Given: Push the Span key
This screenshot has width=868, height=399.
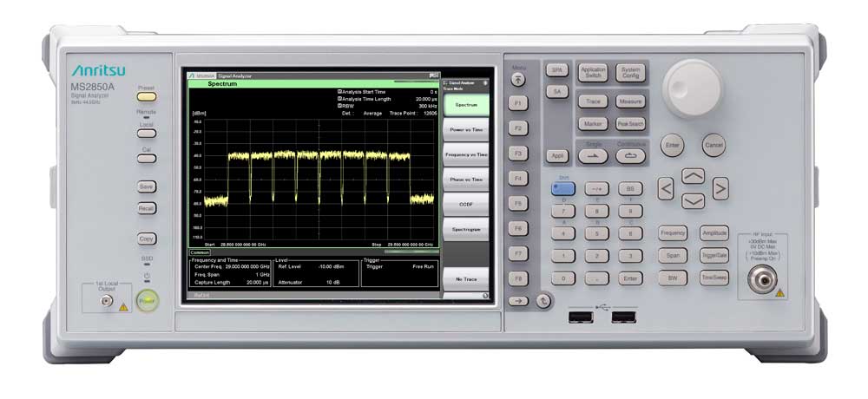Looking at the screenshot, I should tap(673, 256).
